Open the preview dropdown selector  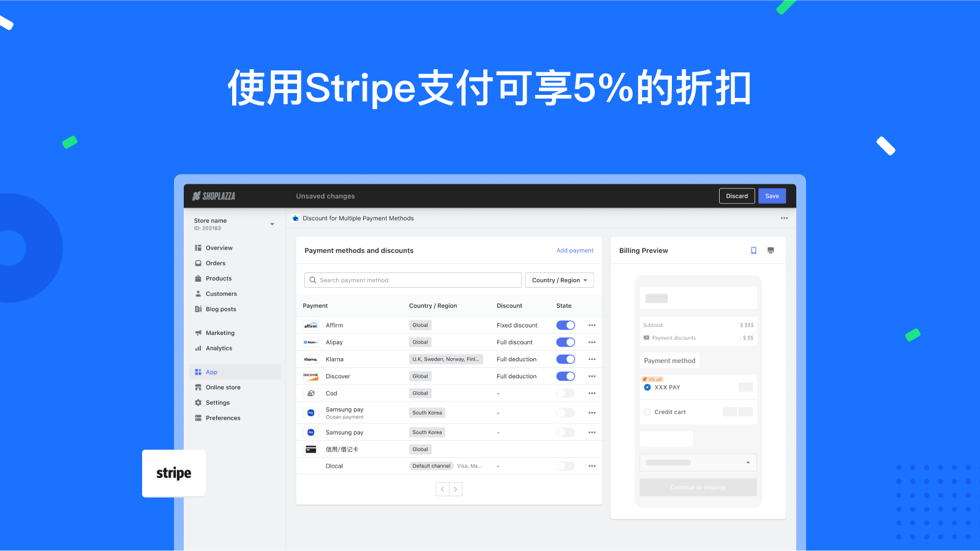pyautogui.click(x=698, y=462)
